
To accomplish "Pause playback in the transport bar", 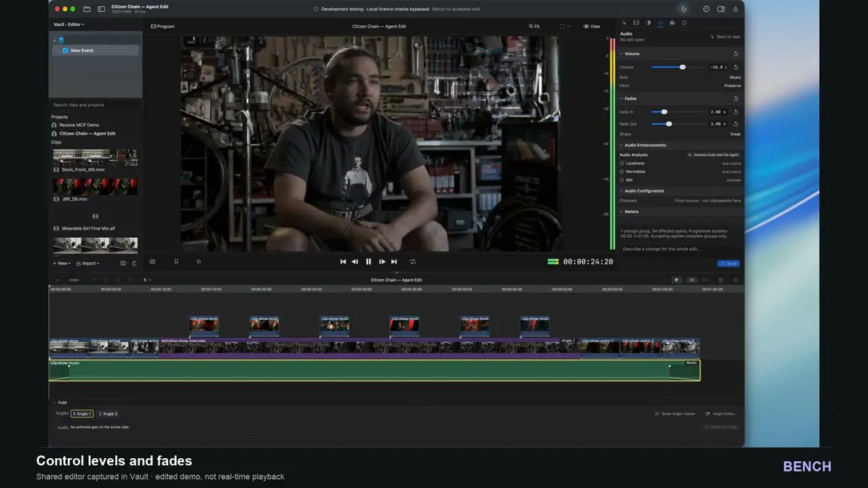I will tap(368, 262).
